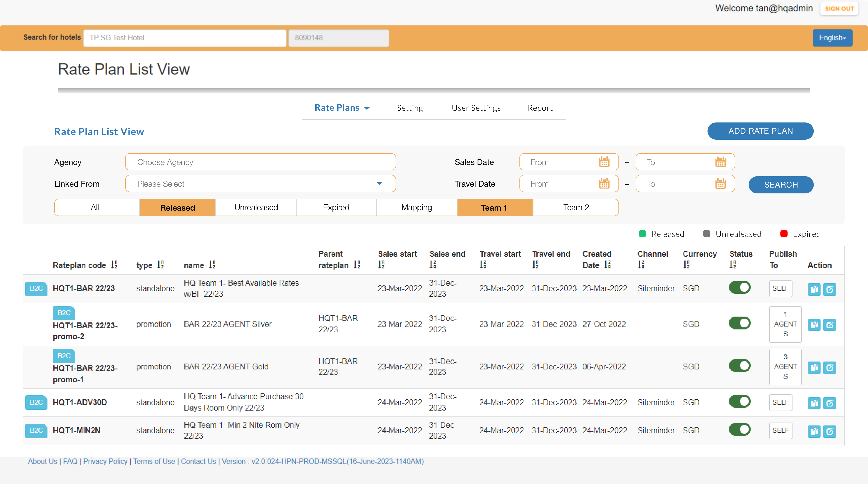Screen dimensions: 868x484
Task: Open the User Settings tab
Action: coord(476,108)
